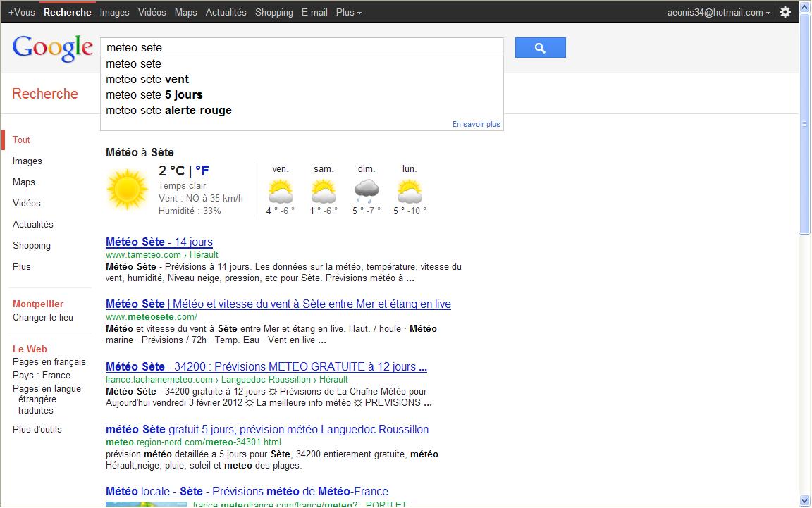This screenshot has width=812, height=508.
Task: Select Monday (lun.) forecast icon
Action: pyautogui.click(x=410, y=191)
